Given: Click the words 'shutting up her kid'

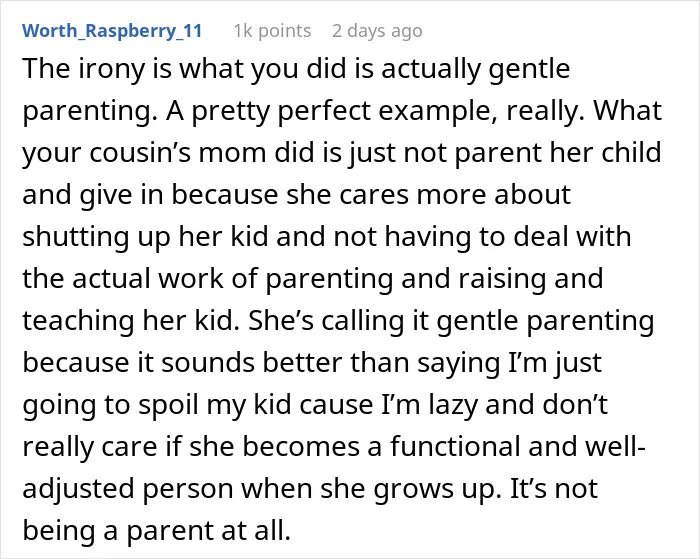Looking at the screenshot, I should (x=146, y=237).
